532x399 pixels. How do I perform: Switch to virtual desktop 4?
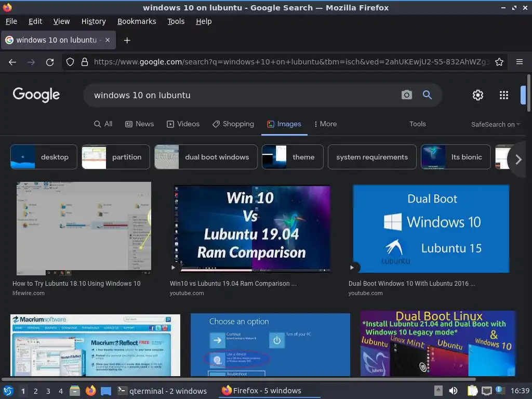pos(61,391)
